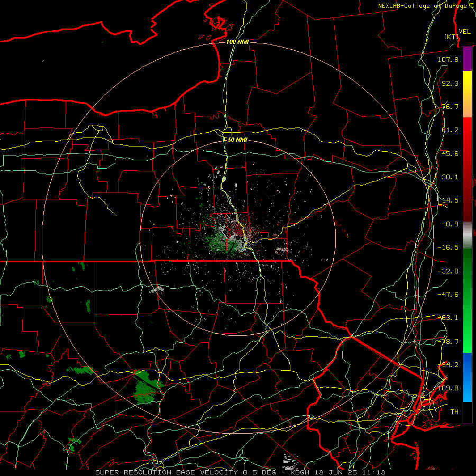Select the yellow-orange segment of velocity scale
The height and width of the screenshot is (476, 476).
coord(467,94)
